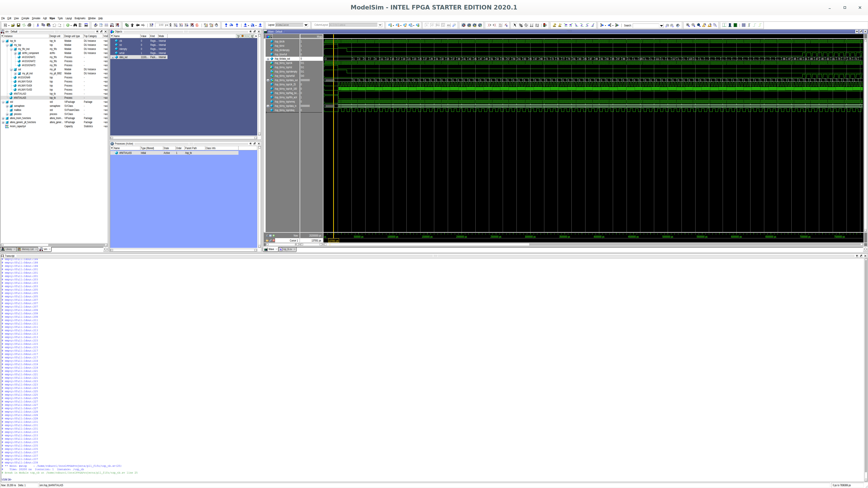Open the Bookmarks menu
Screen dimensions: 868x488
point(80,19)
